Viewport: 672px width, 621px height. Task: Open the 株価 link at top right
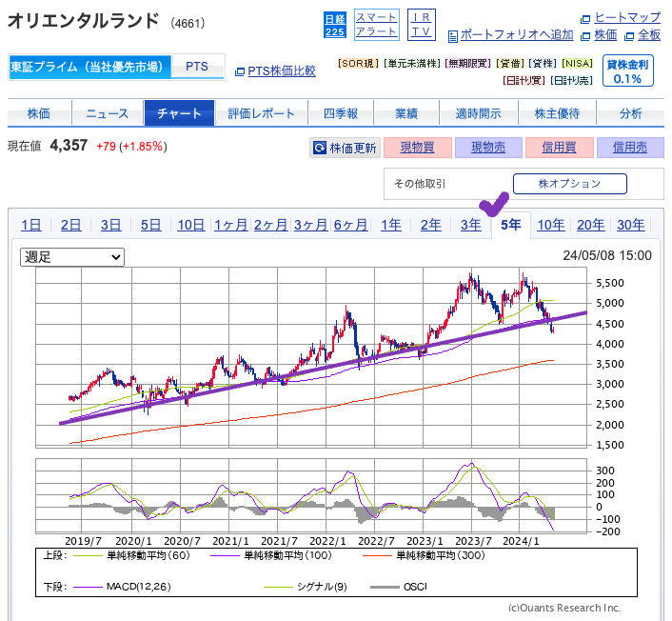[x=605, y=35]
